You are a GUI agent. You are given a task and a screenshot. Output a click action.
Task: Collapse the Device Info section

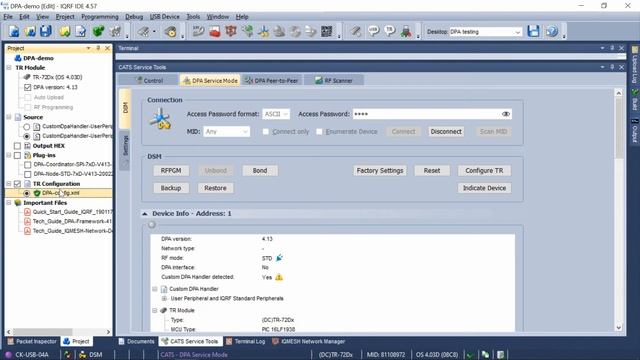click(x=144, y=213)
